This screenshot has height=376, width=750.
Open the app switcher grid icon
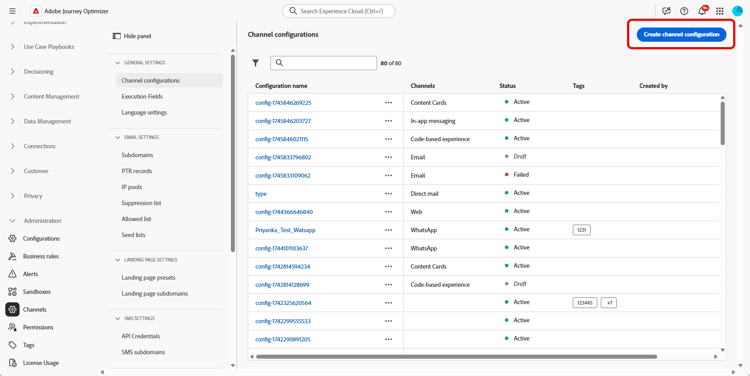(719, 11)
